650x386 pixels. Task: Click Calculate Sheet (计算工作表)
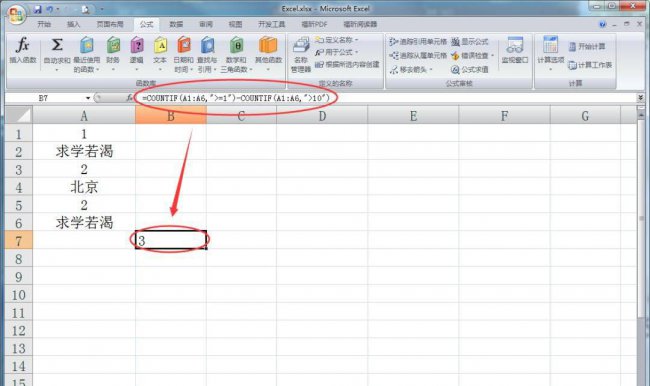point(590,65)
